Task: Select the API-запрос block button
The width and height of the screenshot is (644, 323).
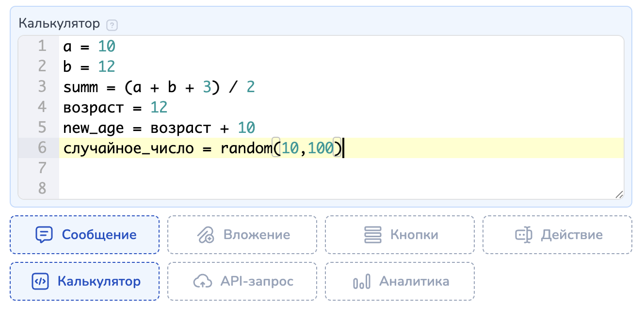Action: (242, 281)
